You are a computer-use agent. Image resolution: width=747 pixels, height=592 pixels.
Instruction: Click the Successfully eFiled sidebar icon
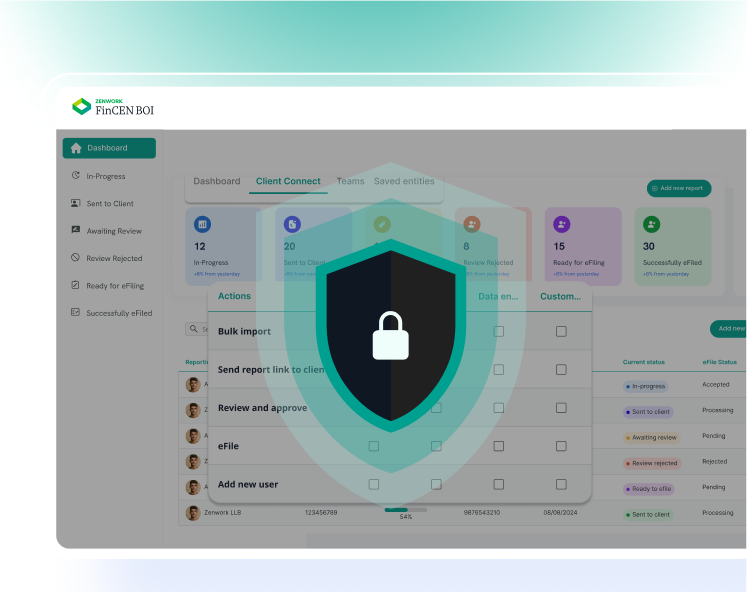click(75, 312)
